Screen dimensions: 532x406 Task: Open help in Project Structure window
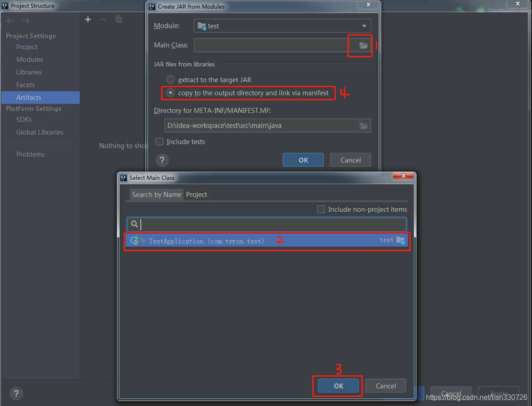click(x=16, y=393)
